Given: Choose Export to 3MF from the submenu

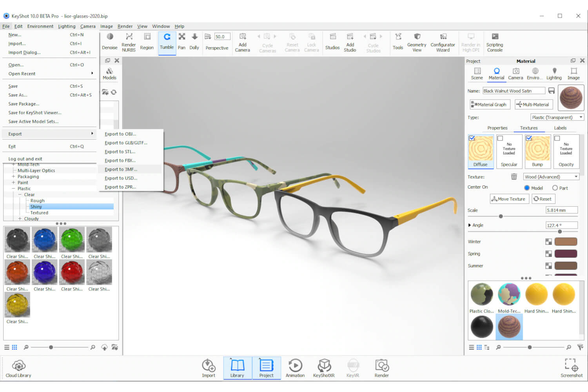Looking at the screenshot, I should tap(121, 169).
